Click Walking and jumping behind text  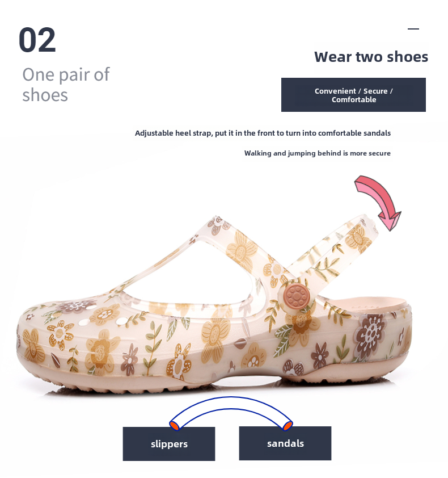pos(317,153)
